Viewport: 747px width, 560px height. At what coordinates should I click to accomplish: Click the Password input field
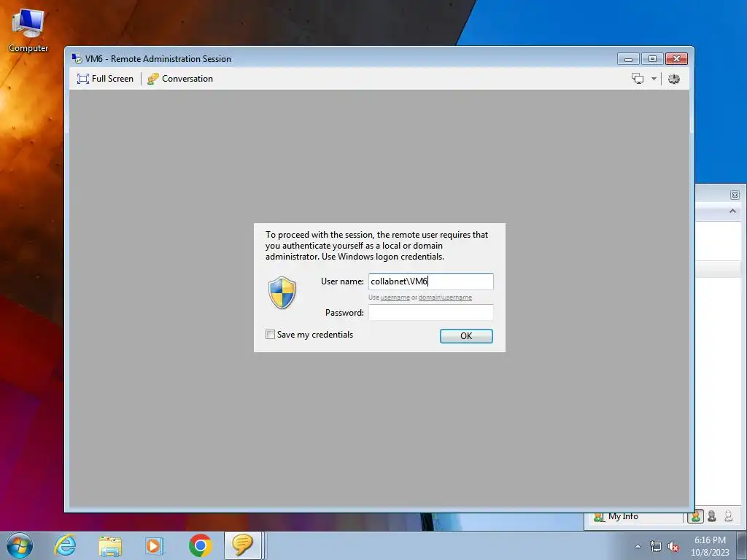430,312
